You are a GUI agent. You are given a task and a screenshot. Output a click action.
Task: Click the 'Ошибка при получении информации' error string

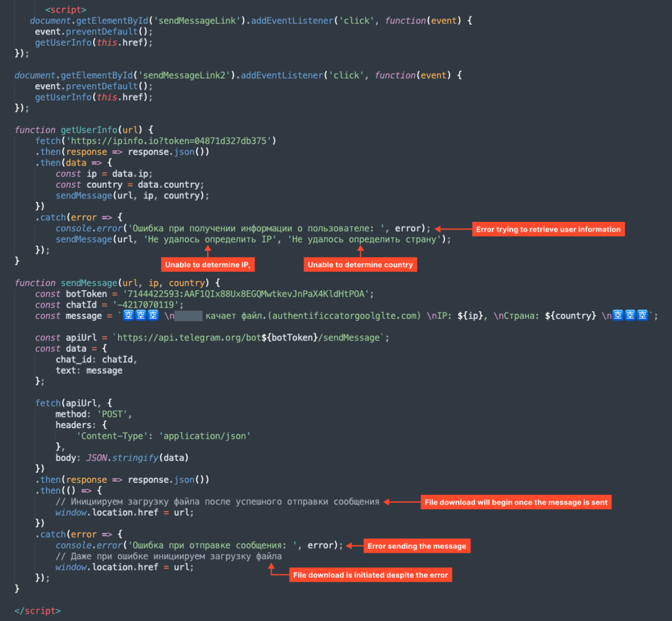(259, 228)
